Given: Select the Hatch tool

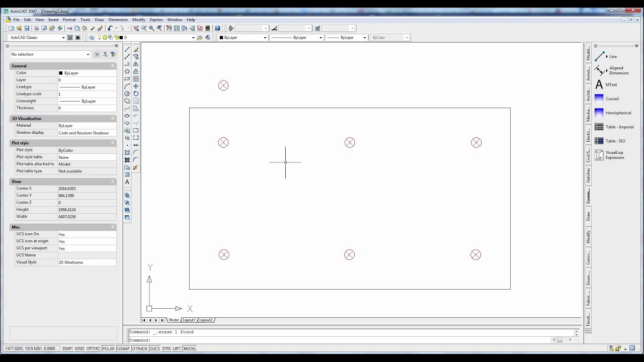Looking at the screenshot, I should tap(127, 152).
